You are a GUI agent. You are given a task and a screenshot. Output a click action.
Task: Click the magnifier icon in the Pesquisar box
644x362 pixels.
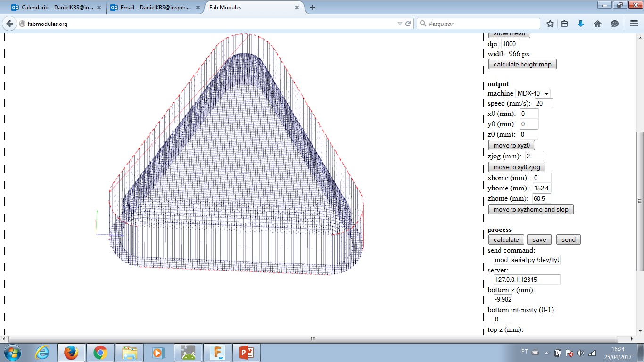[423, 24]
